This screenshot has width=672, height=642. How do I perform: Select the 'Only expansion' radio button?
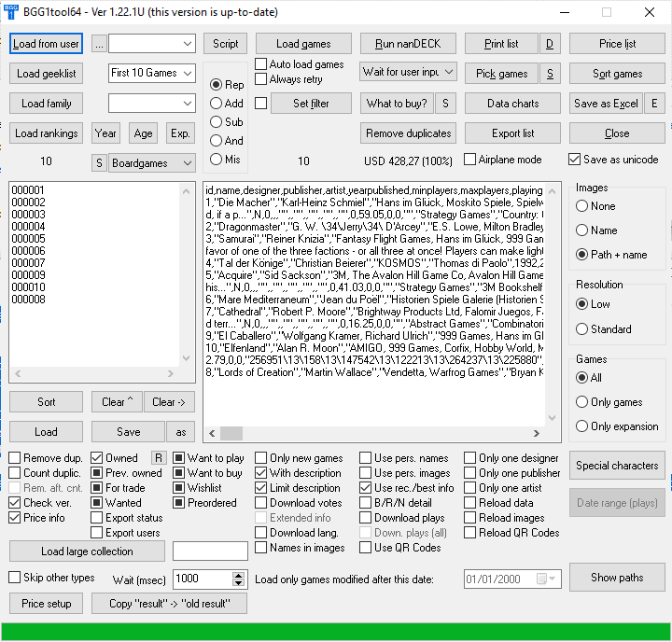tap(583, 426)
